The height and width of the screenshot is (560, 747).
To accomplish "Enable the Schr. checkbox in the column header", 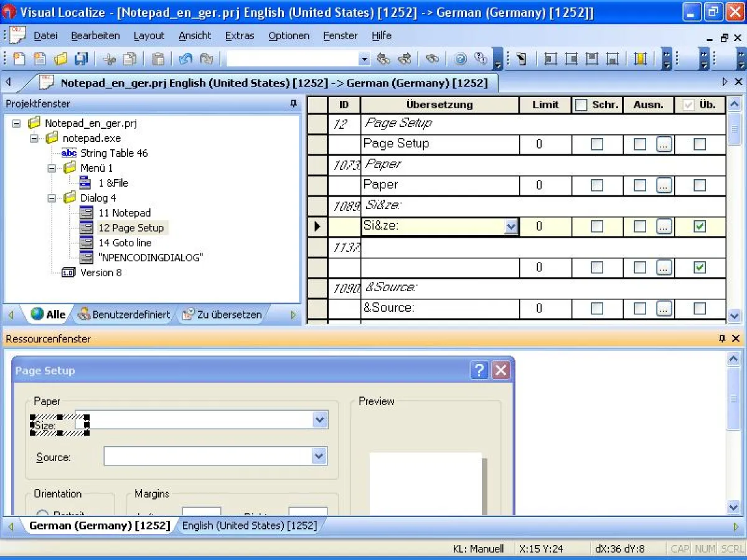I will point(581,105).
